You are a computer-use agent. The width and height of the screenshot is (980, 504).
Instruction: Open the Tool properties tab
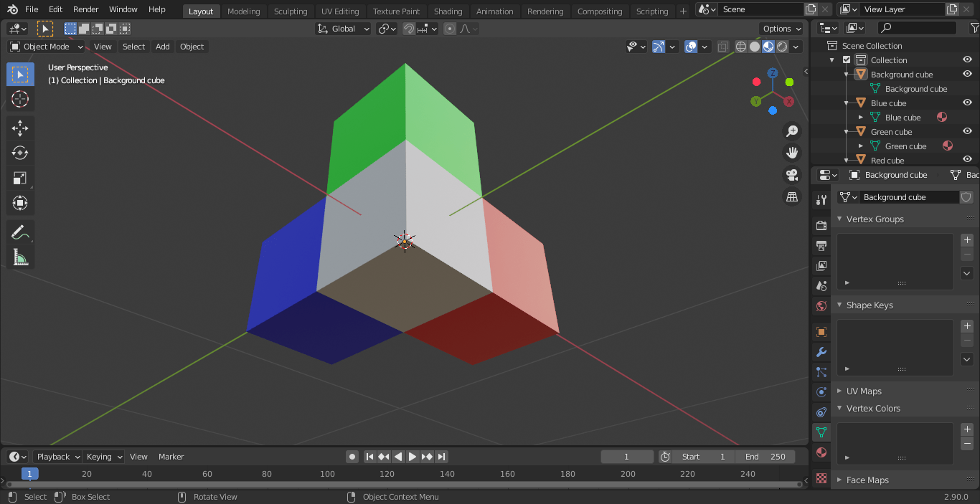coord(821,200)
